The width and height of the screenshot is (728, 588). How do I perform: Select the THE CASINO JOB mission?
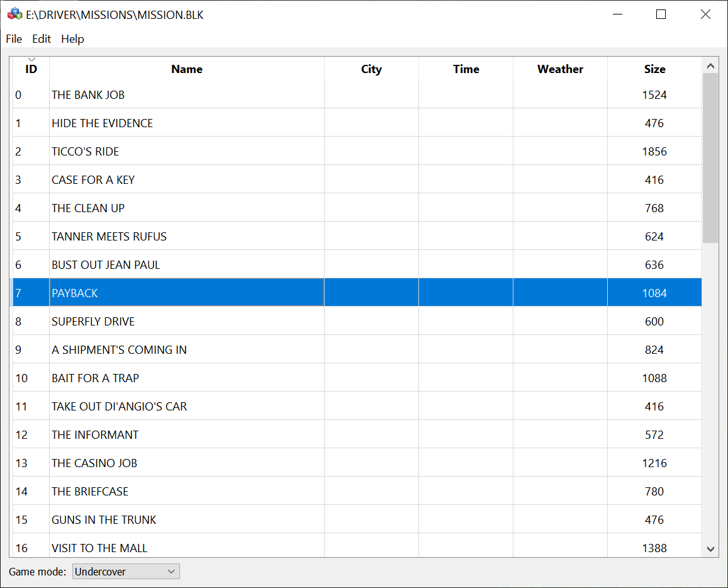(186, 463)
